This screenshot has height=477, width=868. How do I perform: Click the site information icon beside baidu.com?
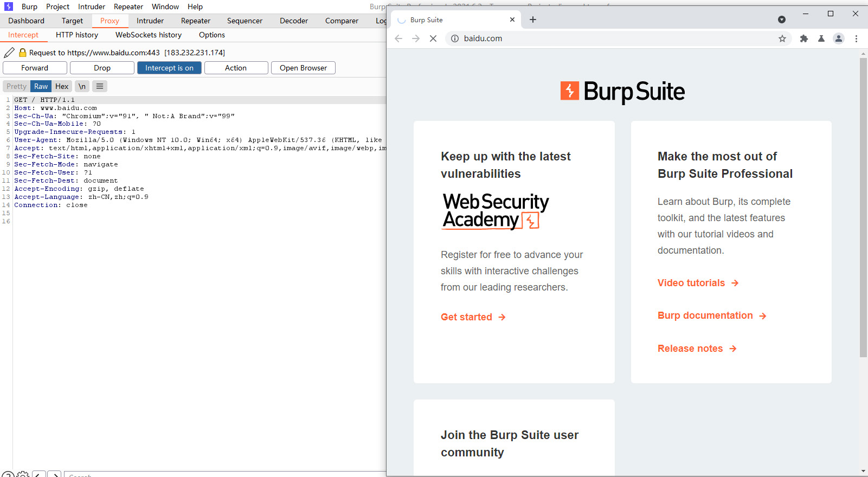coord(455,38)
